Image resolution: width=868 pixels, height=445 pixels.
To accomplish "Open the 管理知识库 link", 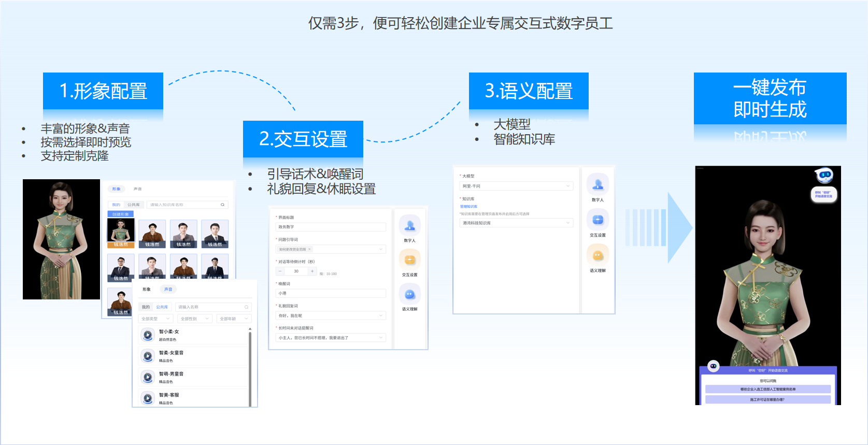I will (x=468, y=206).
